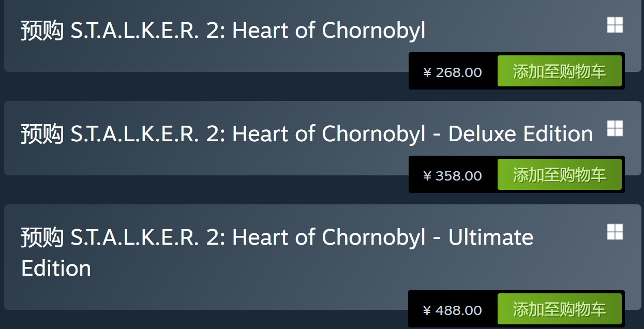Click the 预购 prefix on the standard edition
The height and width of the screenshot is (329, 644).
tap(42, 31)
